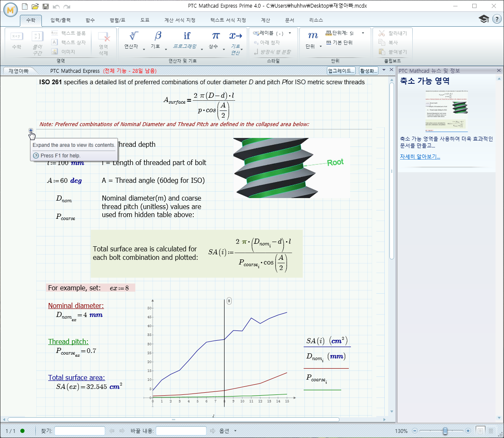
Task: Click the zoom in plus button
Action: point(468,431)
